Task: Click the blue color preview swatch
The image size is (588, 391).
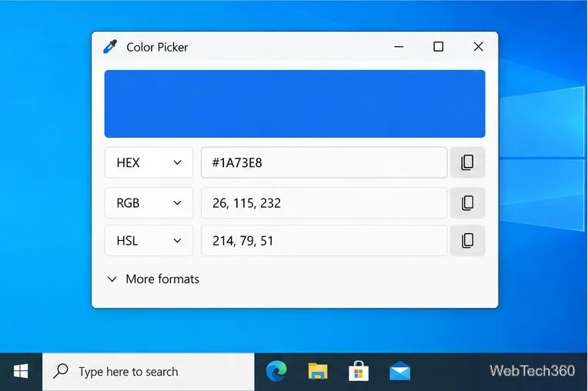Action: pos(295,103)
